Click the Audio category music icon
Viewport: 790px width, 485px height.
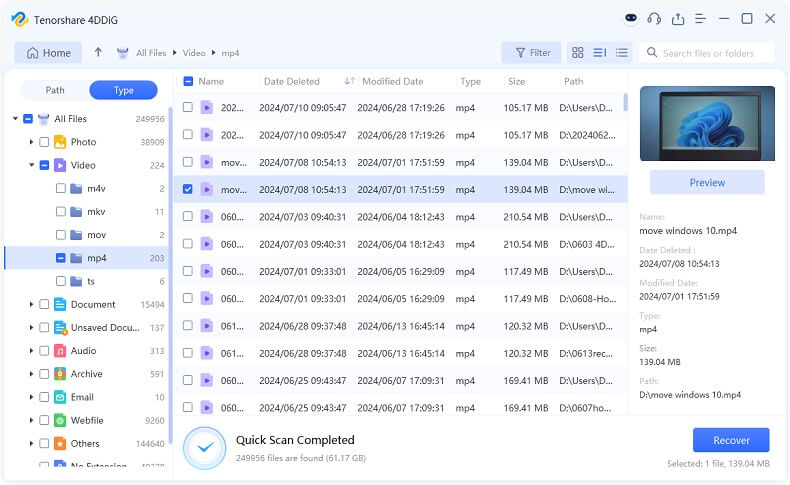click(x=60, y=351)
